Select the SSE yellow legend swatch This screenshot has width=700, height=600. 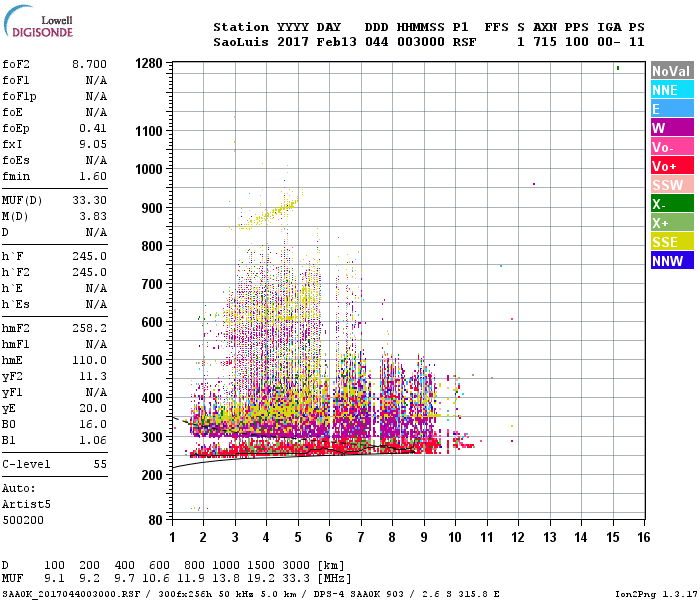pyautogui.click(x=672, y=242)
